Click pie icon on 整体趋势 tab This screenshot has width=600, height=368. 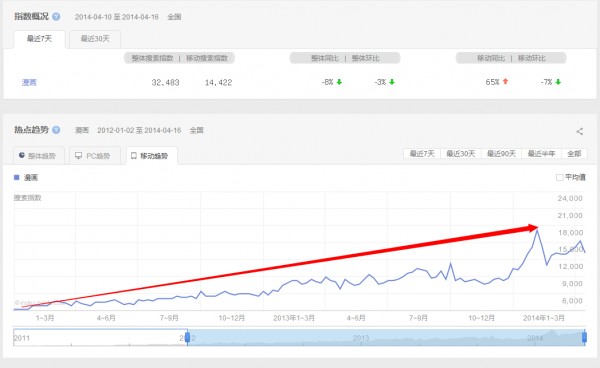(x=22, y=155)
